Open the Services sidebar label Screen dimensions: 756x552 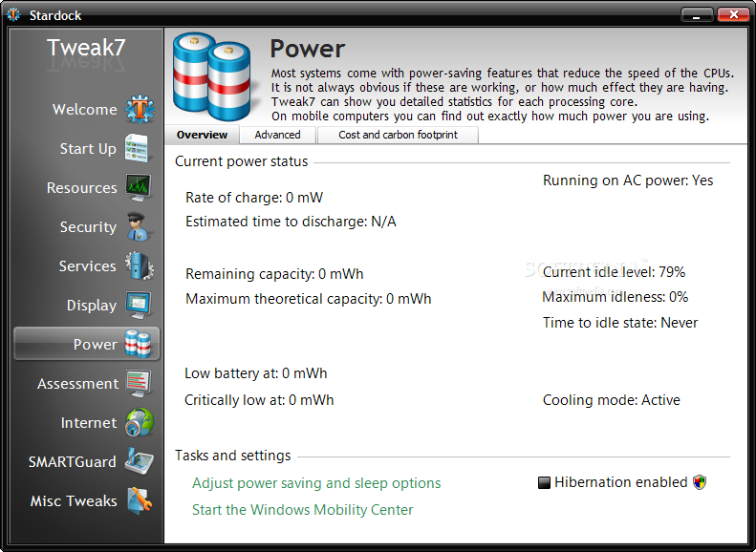88,265
